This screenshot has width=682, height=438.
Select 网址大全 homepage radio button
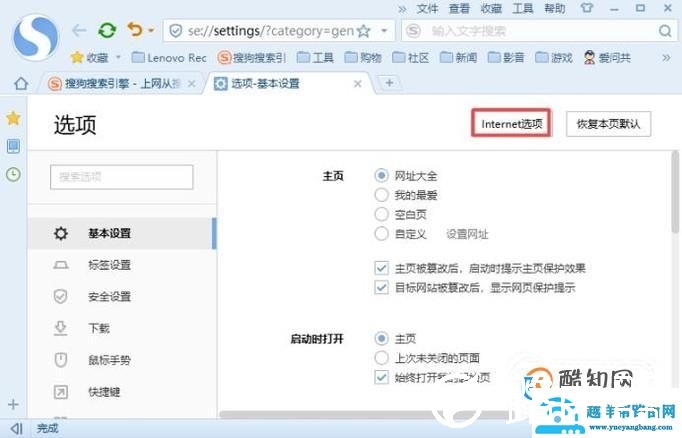coord(381,175)
